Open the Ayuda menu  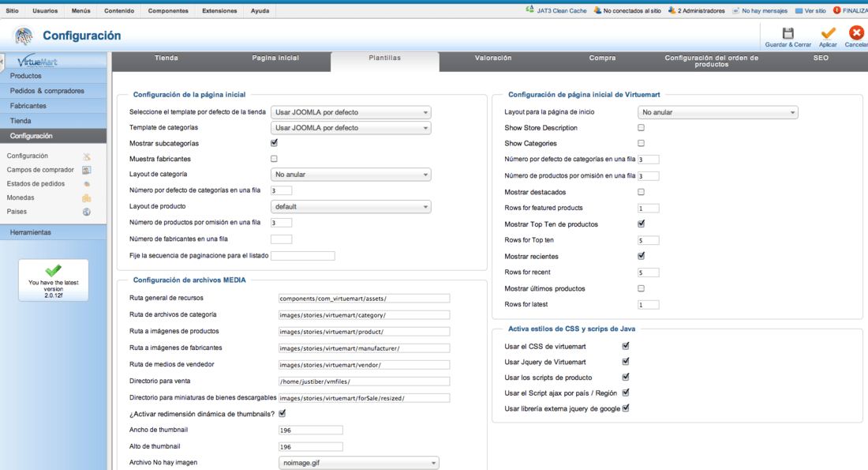[x=260, y=10]
